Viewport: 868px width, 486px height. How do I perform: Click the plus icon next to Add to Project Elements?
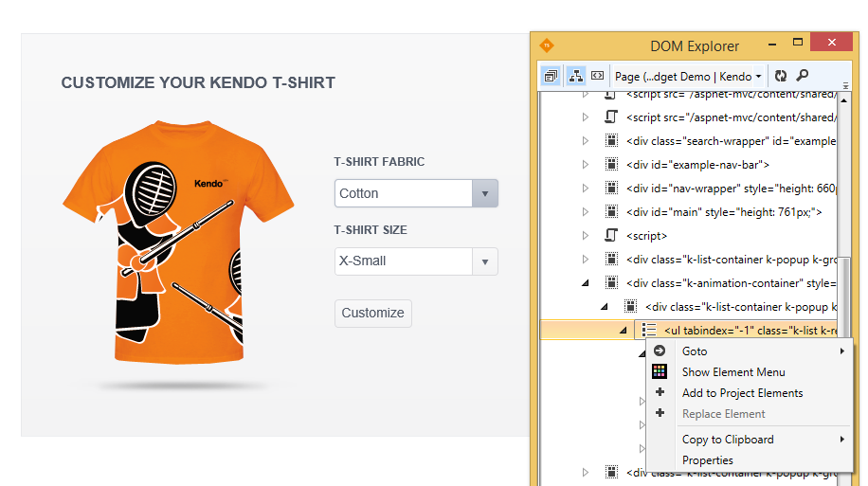(x=660, y=392)
